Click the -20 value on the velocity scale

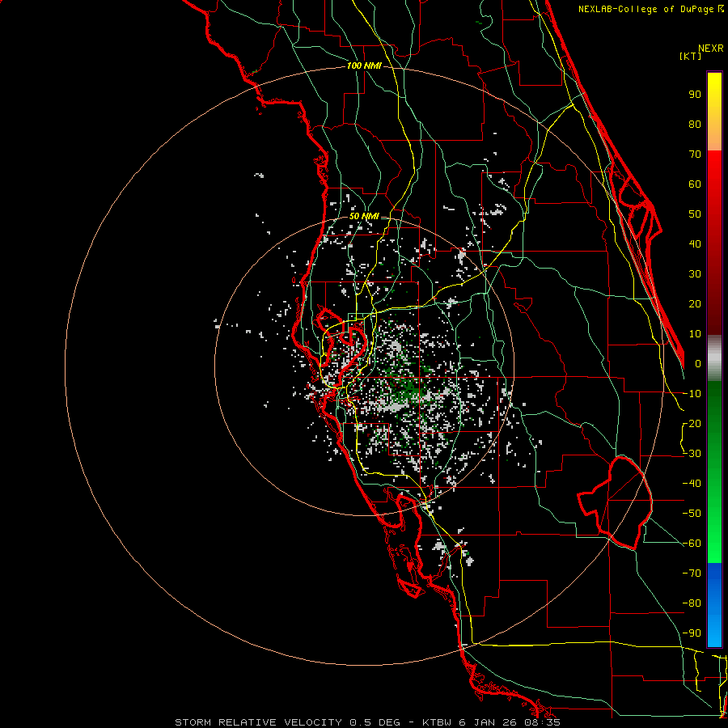click(692, 423)
